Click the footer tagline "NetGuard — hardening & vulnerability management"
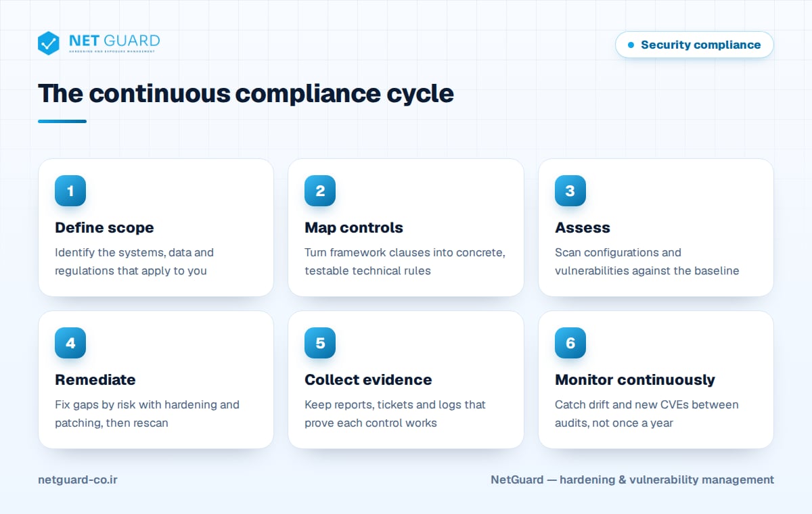 click(x=632, y=480)
